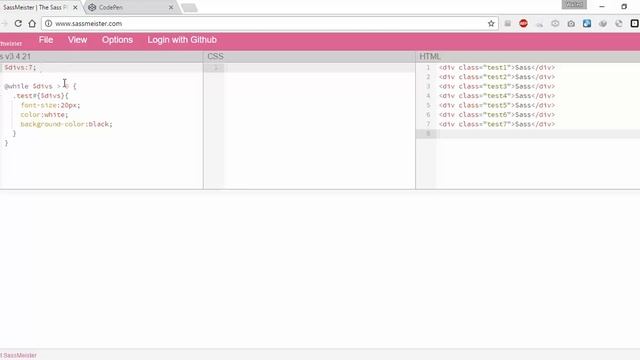Click the eye-shaped extension icon
Viewport: 640px width, 360px height.
pyautogui.click(x=555, y=24)
